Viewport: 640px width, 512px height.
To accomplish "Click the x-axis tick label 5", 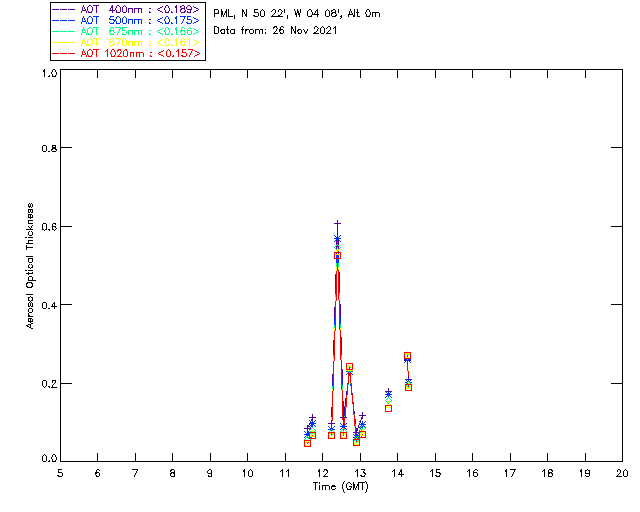I will click(60, 473).
